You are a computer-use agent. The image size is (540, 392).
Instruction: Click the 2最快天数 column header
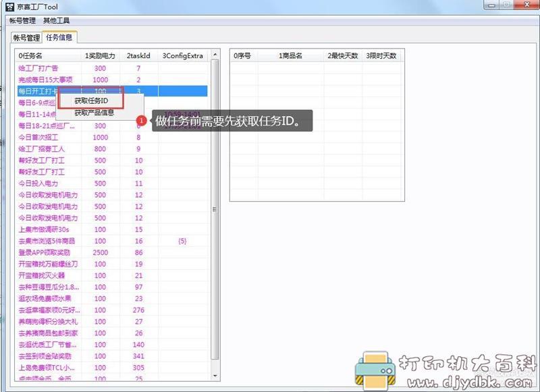pyautogui.click(x=343, y=56)
